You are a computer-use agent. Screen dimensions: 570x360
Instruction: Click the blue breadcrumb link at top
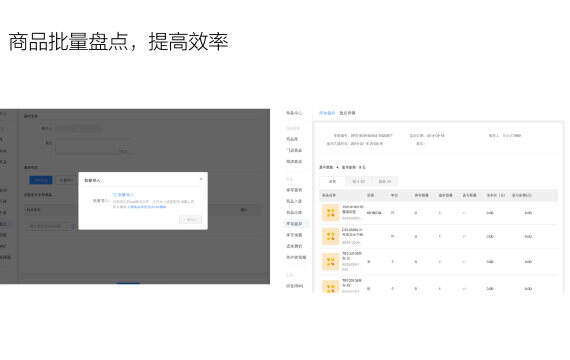pos(327,113)
